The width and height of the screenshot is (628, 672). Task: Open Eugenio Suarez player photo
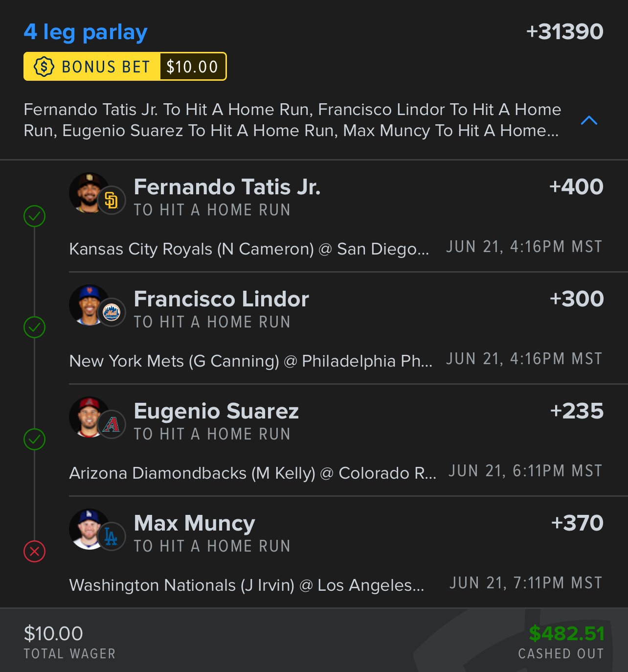(88, 417)
